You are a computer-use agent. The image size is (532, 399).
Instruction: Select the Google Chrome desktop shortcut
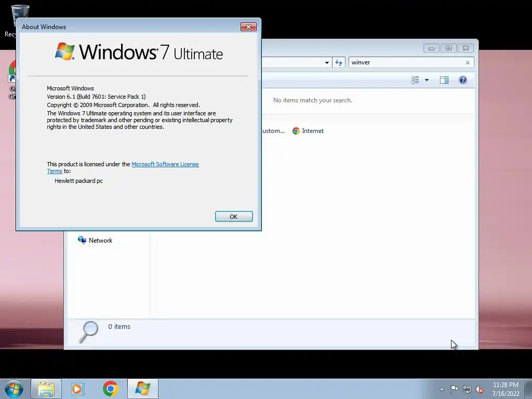click(x=12, y=79)
